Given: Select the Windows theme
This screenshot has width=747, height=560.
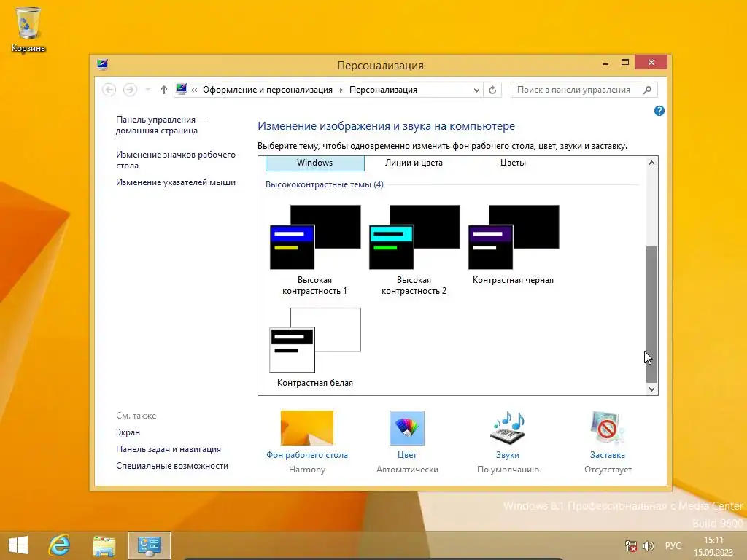Looking at the screenshot, I should [315, 163].
